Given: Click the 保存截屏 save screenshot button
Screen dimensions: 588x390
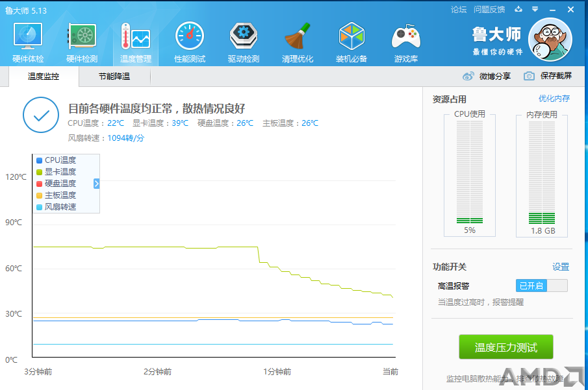Looking at the screenshot, I should click(x=556, y=76).
